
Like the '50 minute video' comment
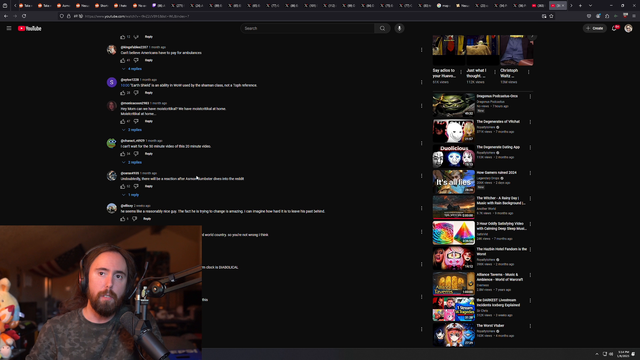122,154
